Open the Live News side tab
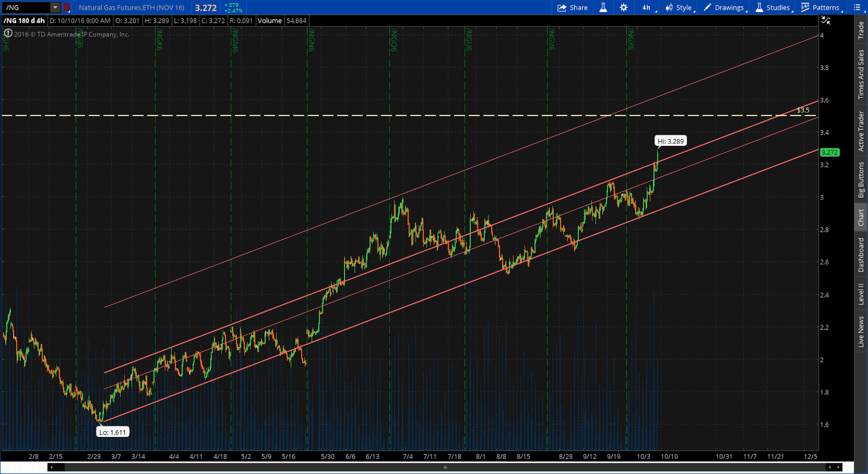Screen dimensions: 868x474 coord(861,332)
